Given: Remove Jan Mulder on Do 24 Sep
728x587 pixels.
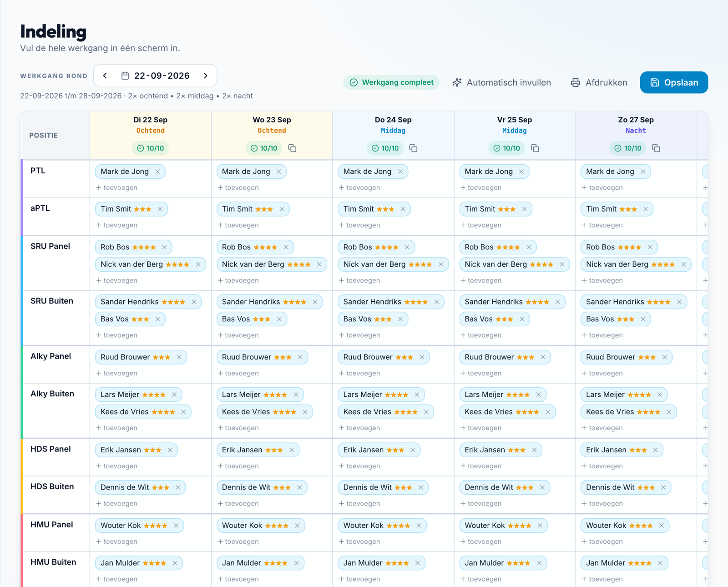Looking at the screenshot, I should point(418,563).
